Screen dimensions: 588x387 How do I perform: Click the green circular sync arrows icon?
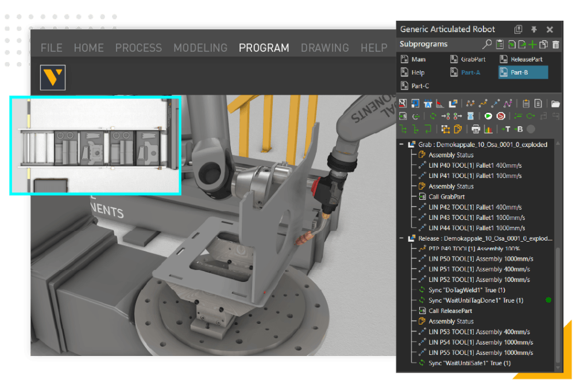(x=433, y=116)
